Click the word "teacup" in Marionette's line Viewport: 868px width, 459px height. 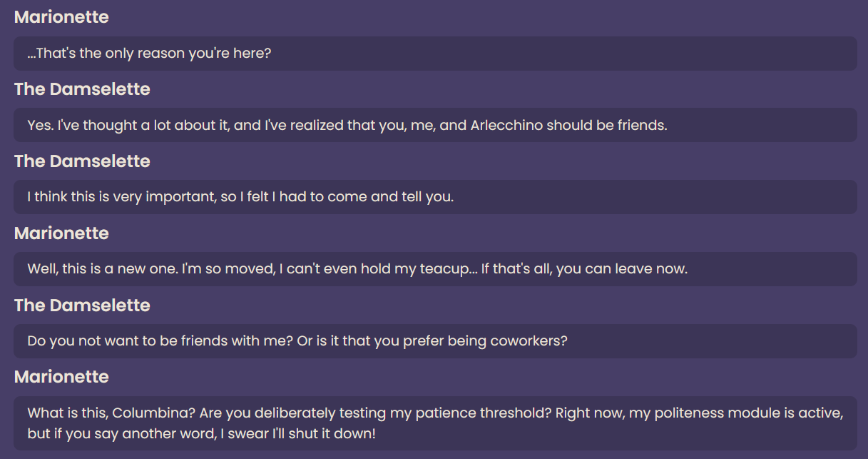(x=445, y=269)
